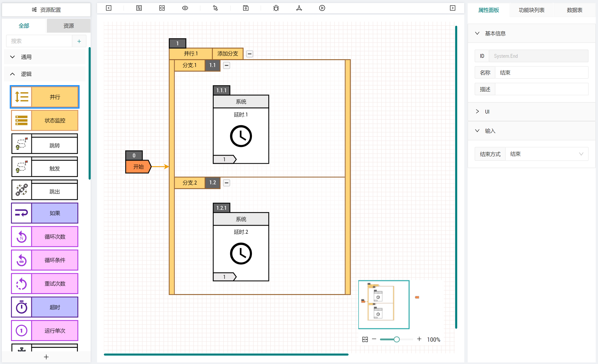Click the 开始 start node
Image resolution: width=598 pixels, height=364 pixels.
pyautogui.click(x=138, y=167)
